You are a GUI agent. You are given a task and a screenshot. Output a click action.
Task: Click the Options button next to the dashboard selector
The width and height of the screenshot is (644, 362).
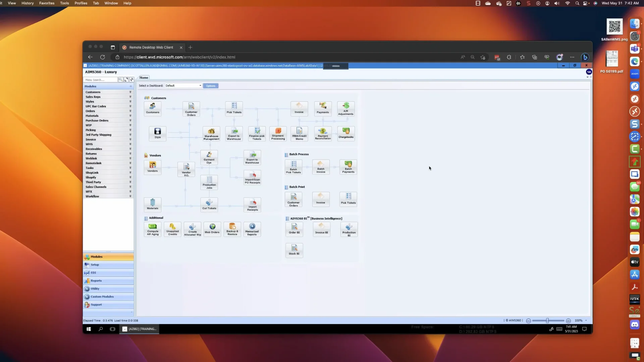211,85
